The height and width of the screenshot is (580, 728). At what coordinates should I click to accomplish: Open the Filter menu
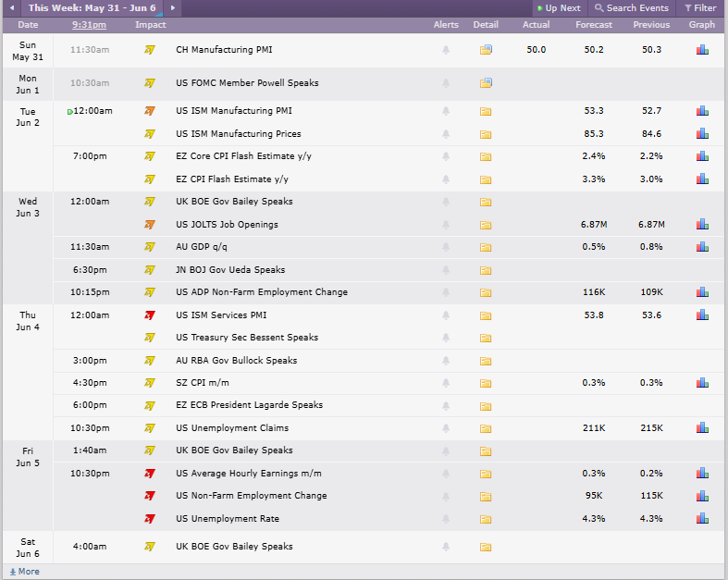coord(700,8)
